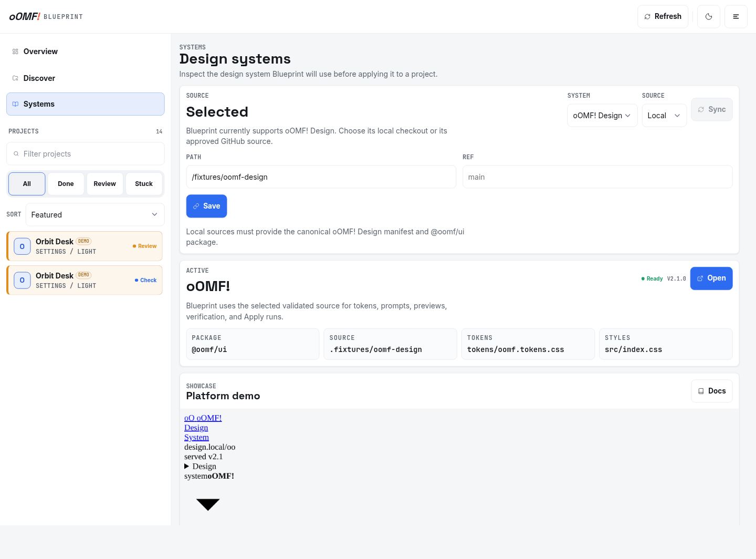
Task: Click the Refresh button
Action: click(663, 17)
